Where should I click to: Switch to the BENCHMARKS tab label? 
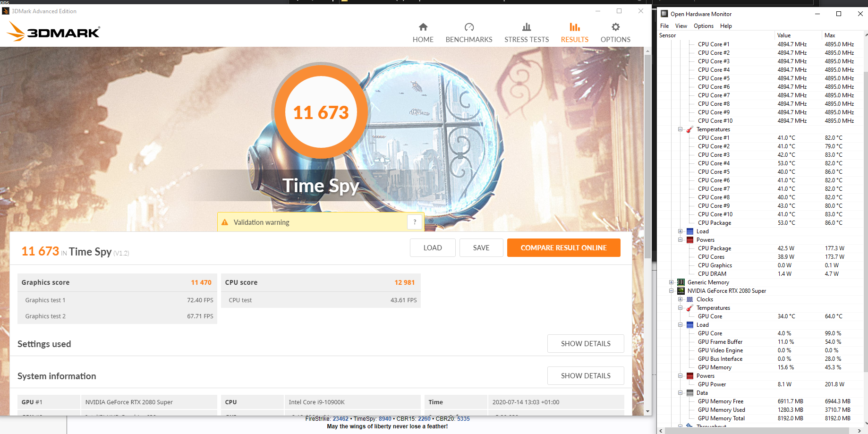point(469,40)
